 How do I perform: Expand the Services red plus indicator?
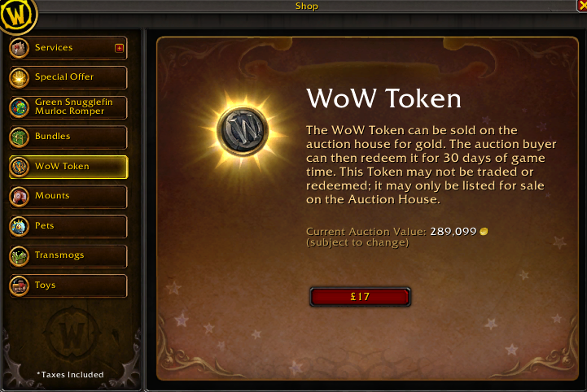119,48
